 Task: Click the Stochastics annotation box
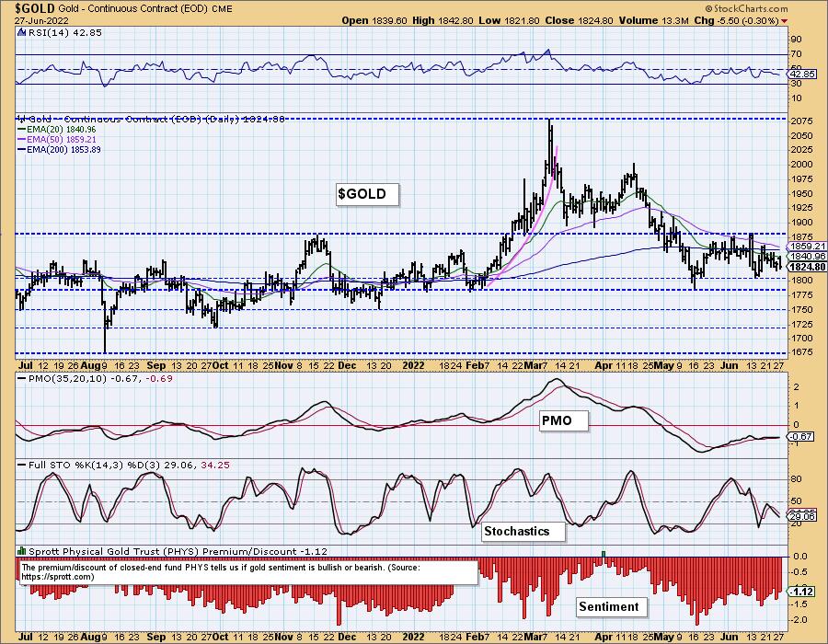point(523,531)
